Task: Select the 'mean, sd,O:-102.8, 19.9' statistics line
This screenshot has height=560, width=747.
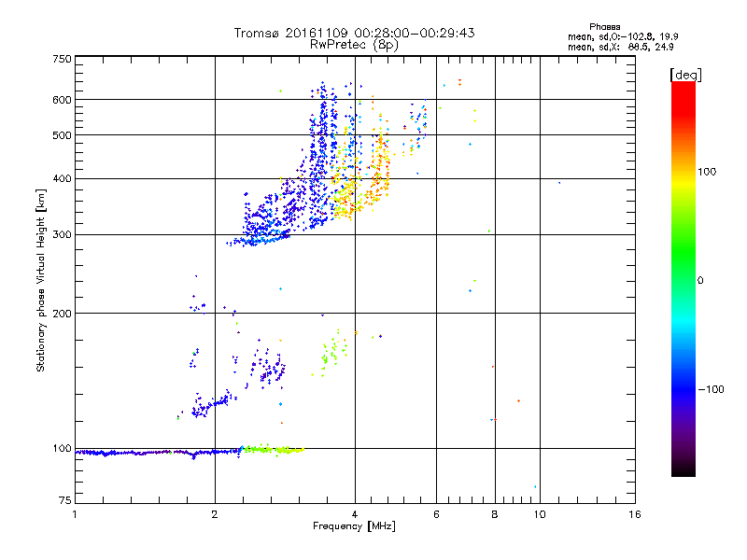Action: 623,36
